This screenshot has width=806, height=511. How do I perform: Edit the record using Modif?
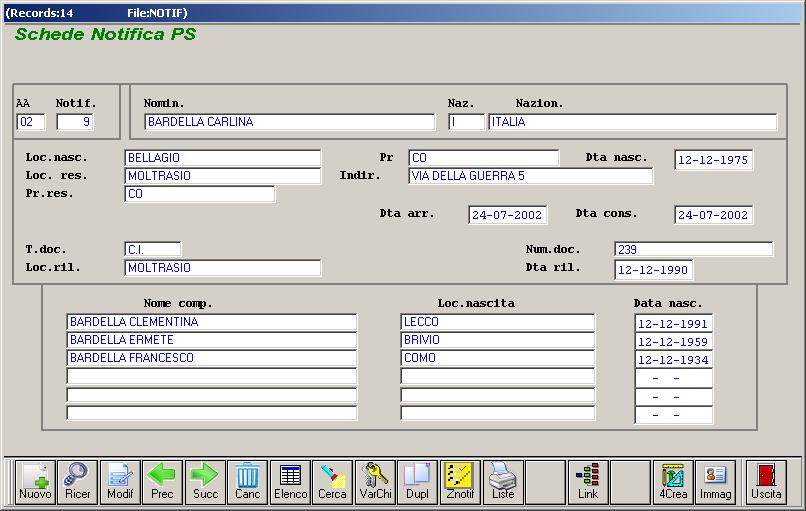(x=120, y=482)
